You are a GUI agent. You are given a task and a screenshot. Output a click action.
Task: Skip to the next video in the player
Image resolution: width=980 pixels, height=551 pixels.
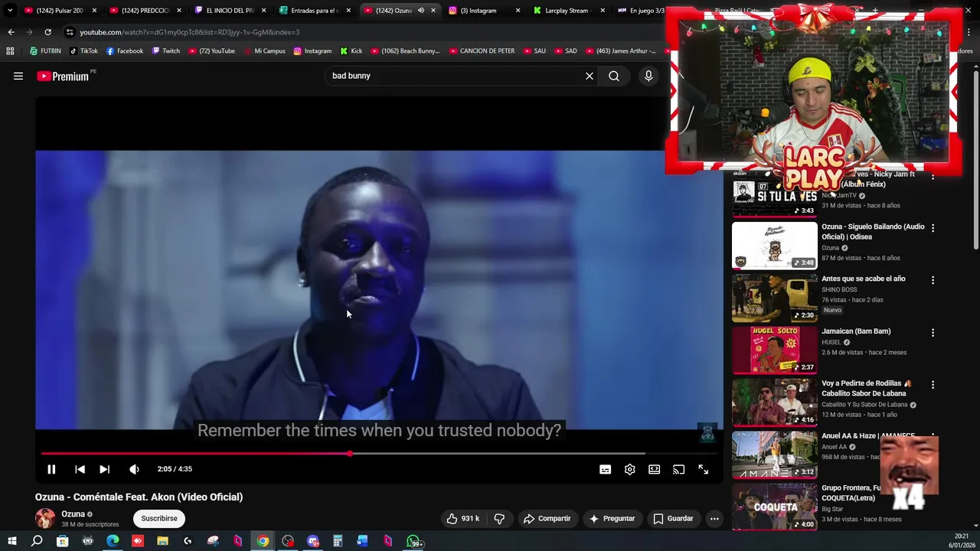tap(105, 469)
